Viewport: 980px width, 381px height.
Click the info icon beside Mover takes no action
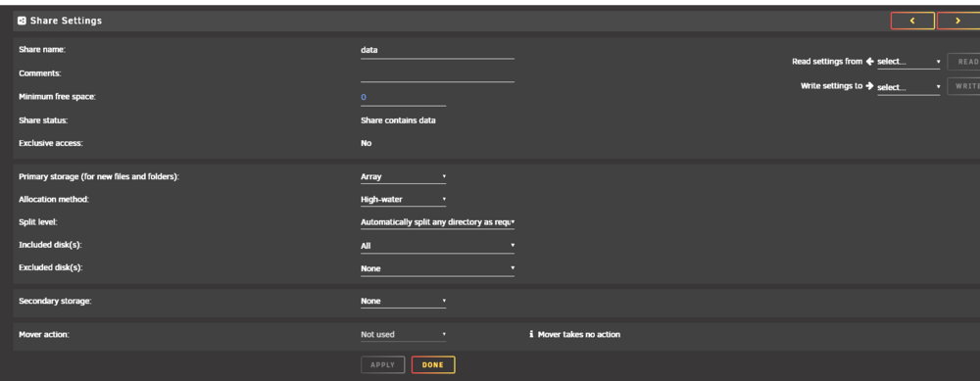point(531,334)
